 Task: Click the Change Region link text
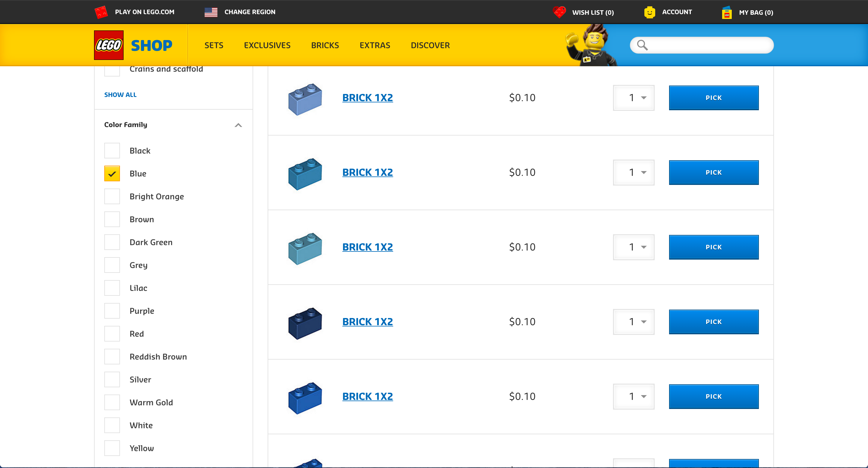point(250,12)
